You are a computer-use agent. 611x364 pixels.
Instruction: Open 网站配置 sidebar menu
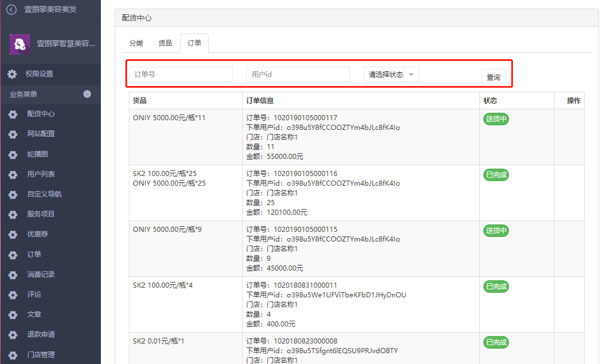[41, 133]
